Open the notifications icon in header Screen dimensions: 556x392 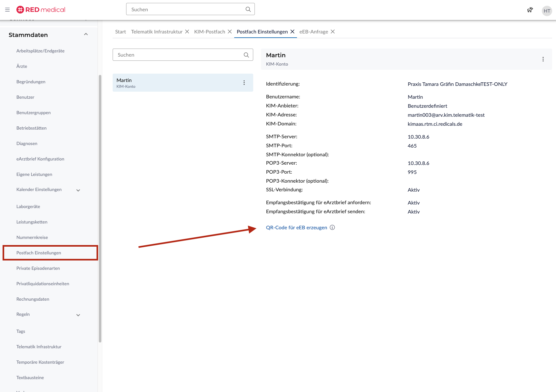(x=530, y=10)
